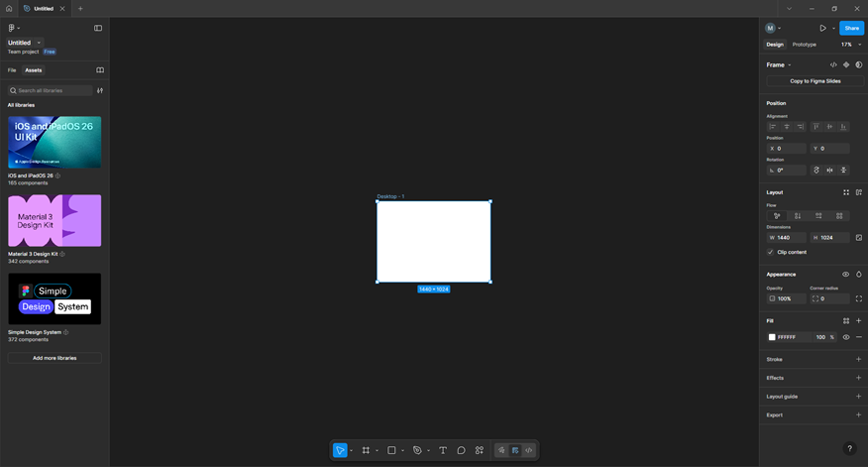Hide the FFFFFF fill using eye icon
The height and width of the screenshot is (467, 868).
pos(845,337)
